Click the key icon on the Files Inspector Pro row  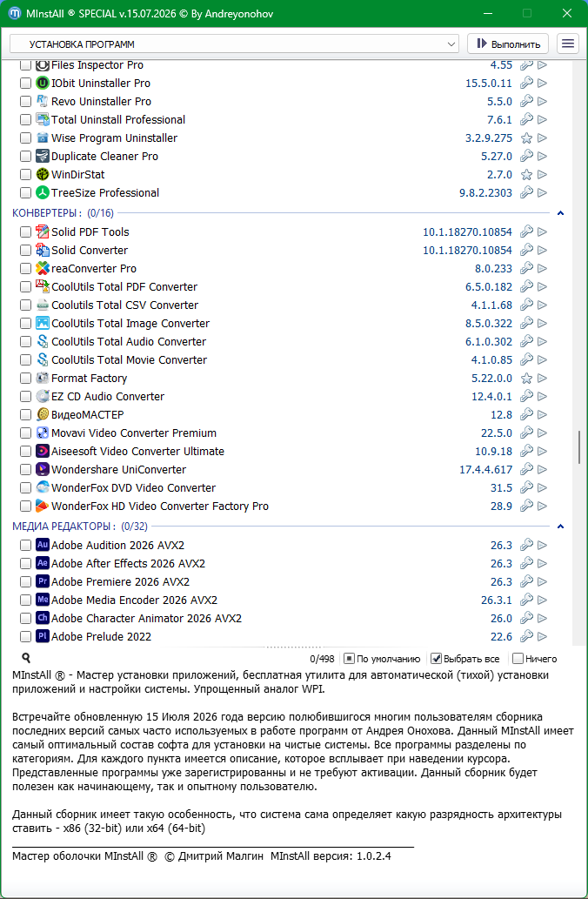point(526,64)
